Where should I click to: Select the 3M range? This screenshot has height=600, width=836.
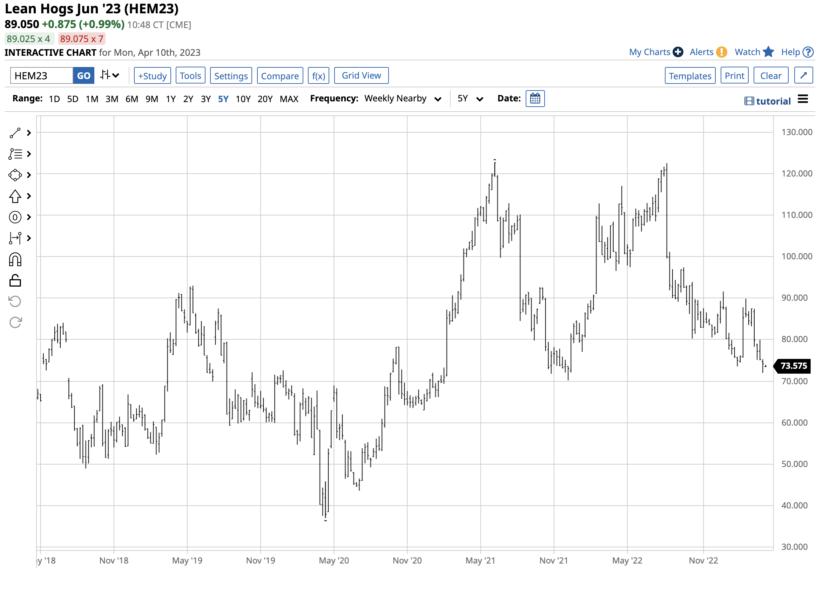111,99
